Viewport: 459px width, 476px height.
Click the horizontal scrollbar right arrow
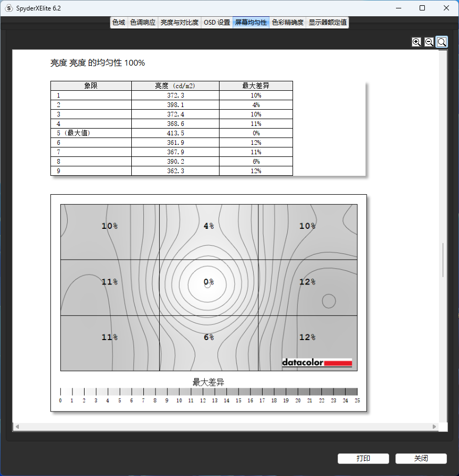pos(434,427)
